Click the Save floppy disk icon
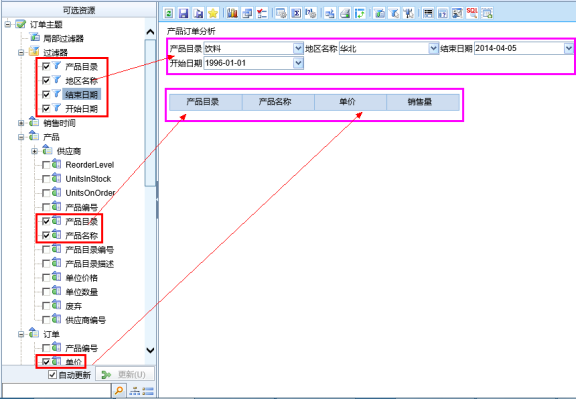 point(183,14)
